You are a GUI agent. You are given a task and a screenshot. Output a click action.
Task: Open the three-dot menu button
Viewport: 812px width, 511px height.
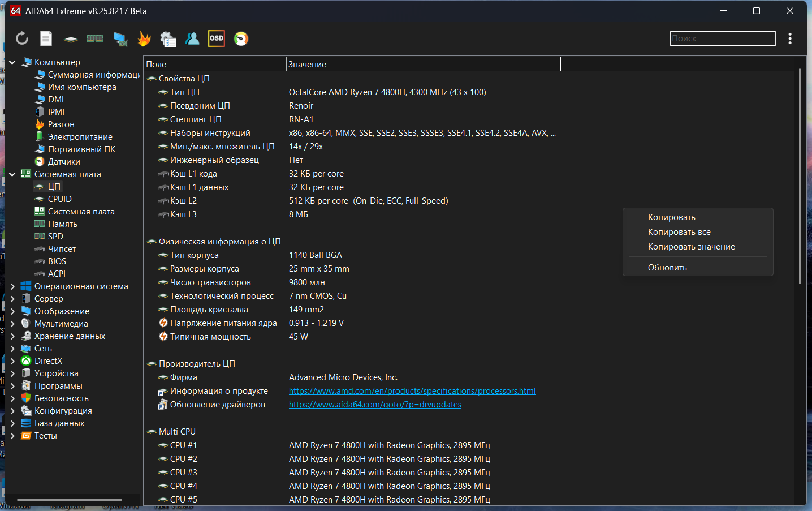point(790,38)
